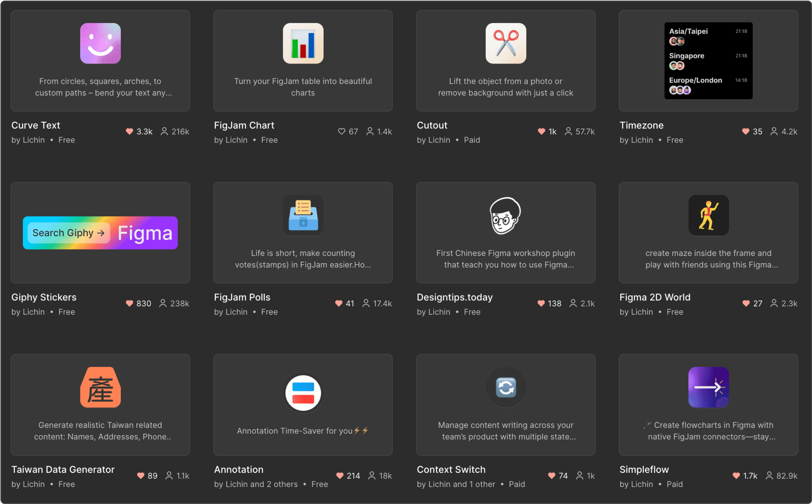Screen dimensions: 812x504
Task: Open the Taiwan Data Generator title
Action: 63,469
